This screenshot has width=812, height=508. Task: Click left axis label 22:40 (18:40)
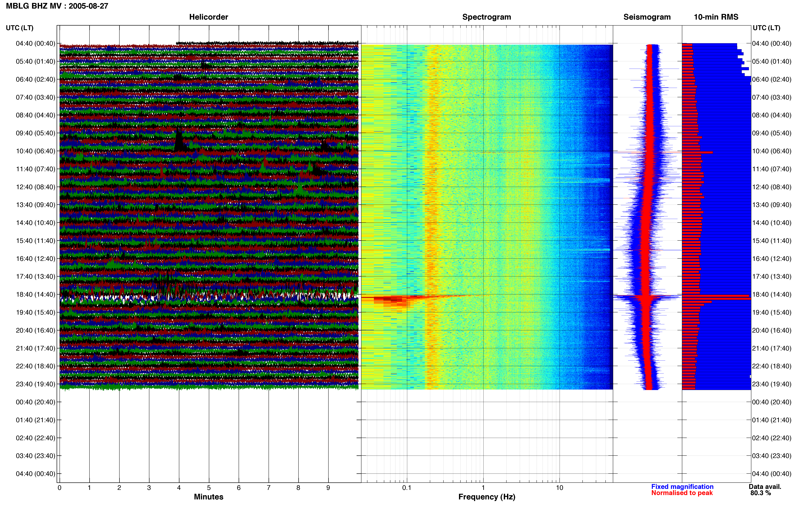point(36,366)
